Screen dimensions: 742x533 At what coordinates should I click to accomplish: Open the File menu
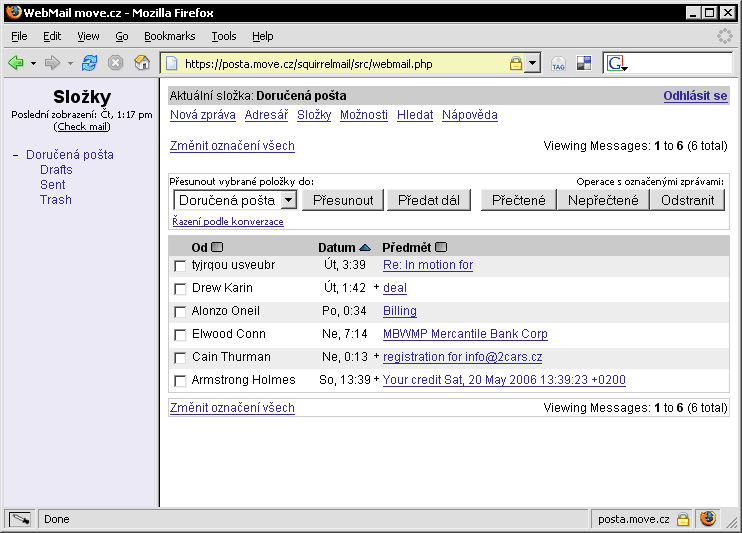coord(19,36)
